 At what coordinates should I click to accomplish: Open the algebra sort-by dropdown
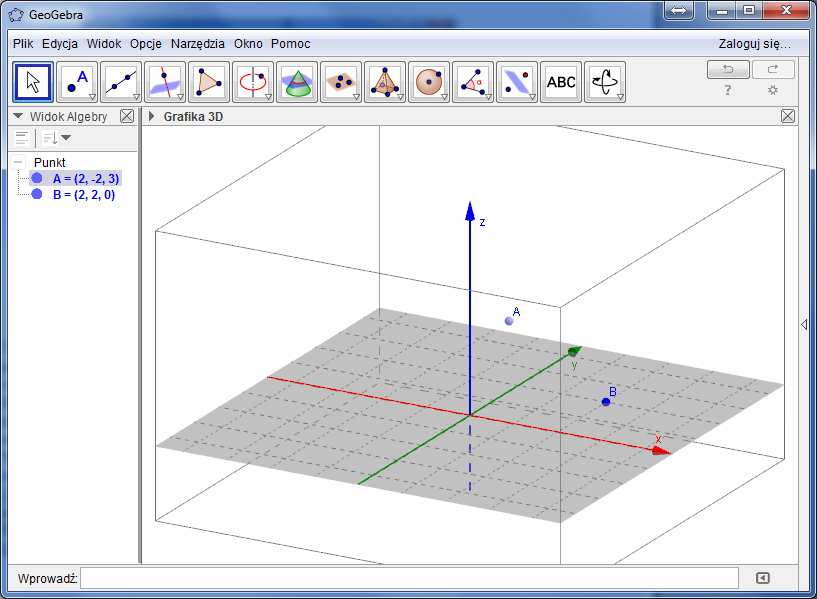(x=57, y=138)
